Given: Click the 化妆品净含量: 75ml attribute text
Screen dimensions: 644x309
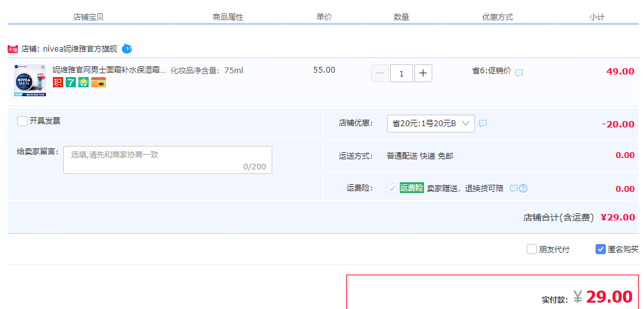Looking at the screenshot, I should [207, 71].
